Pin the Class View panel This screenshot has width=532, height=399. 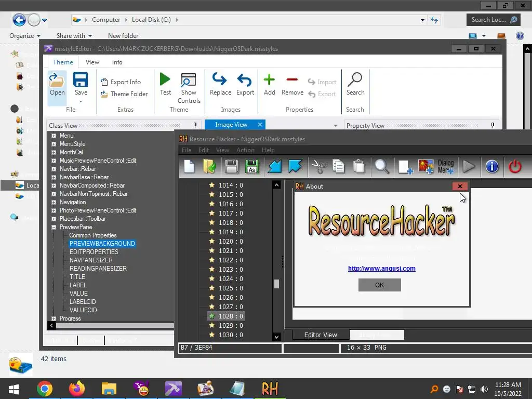(x=195, y=125)
